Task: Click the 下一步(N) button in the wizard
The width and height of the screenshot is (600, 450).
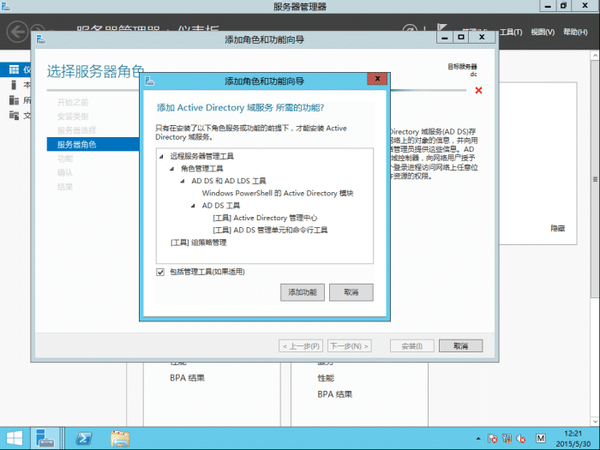Action: [349, 346]
